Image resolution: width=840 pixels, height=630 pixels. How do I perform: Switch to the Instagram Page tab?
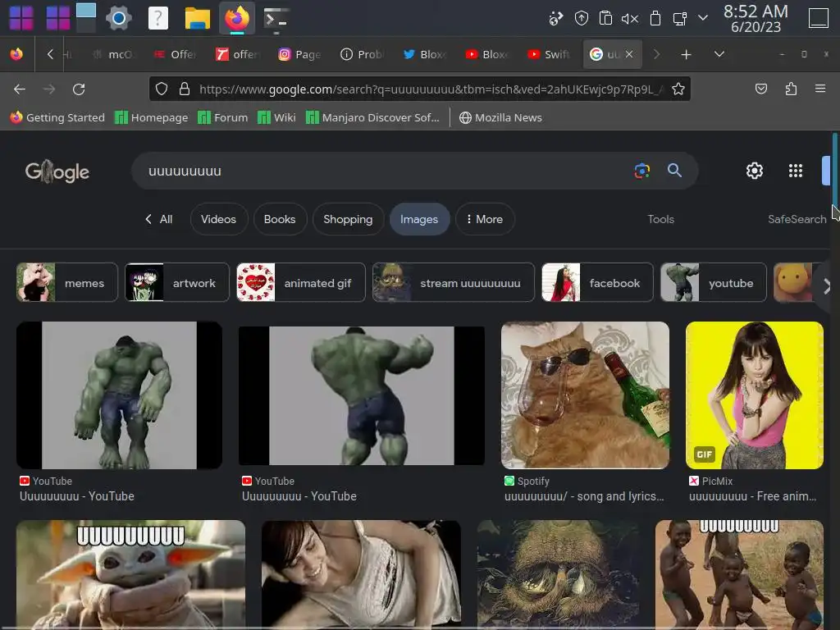pos(299,54)
